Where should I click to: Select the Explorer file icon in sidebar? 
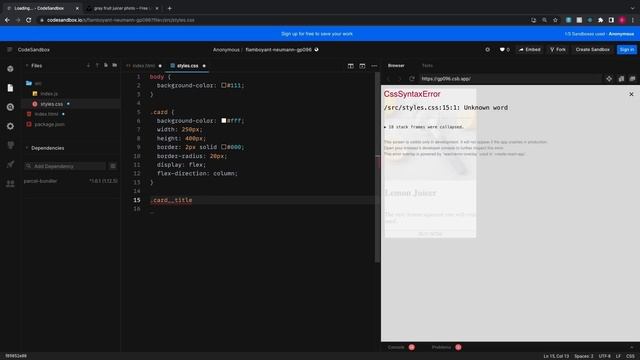point(10,88)
